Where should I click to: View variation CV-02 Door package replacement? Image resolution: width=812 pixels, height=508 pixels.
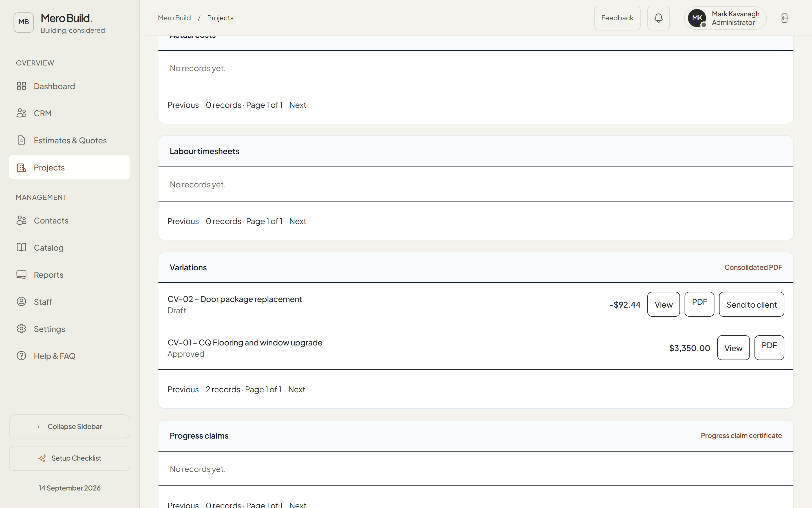pyautogui.click(x=663, y=305)
